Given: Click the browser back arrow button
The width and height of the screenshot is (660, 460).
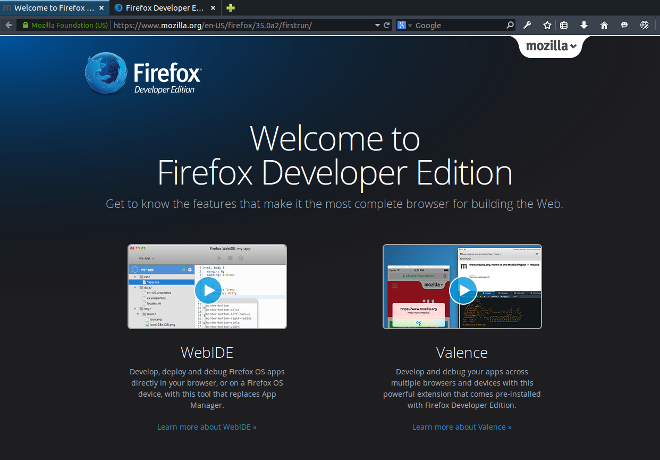Looking at the screenshot, I should coord(8,25).
